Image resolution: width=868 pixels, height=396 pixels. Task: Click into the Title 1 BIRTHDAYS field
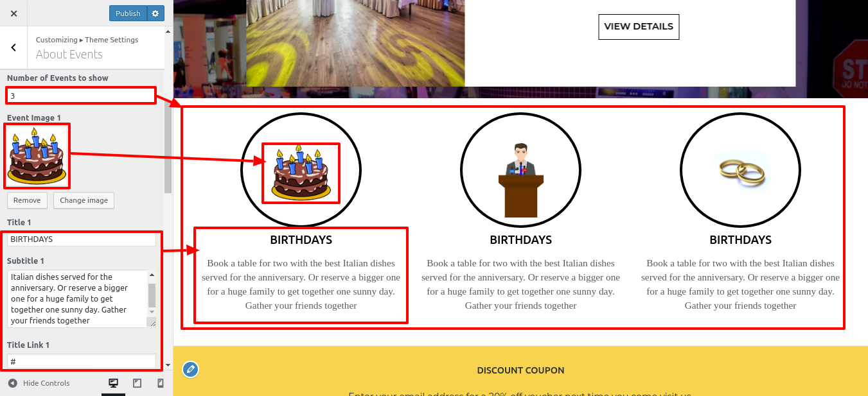click(x=81, y=239)
